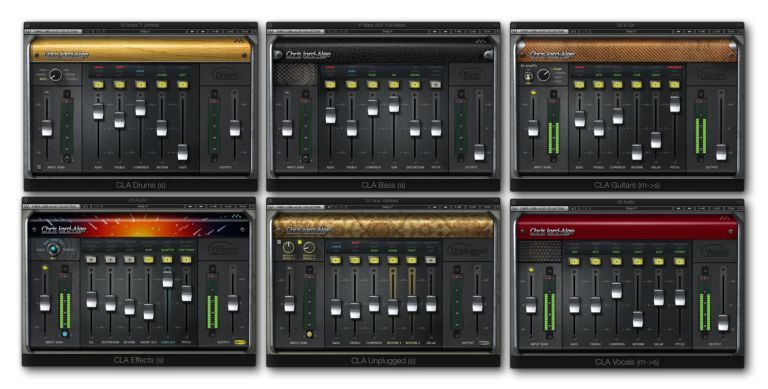Screen dimensions: 768x389
Task: Click the Gate fader in CLA Drums
Action: pos(183,152)
